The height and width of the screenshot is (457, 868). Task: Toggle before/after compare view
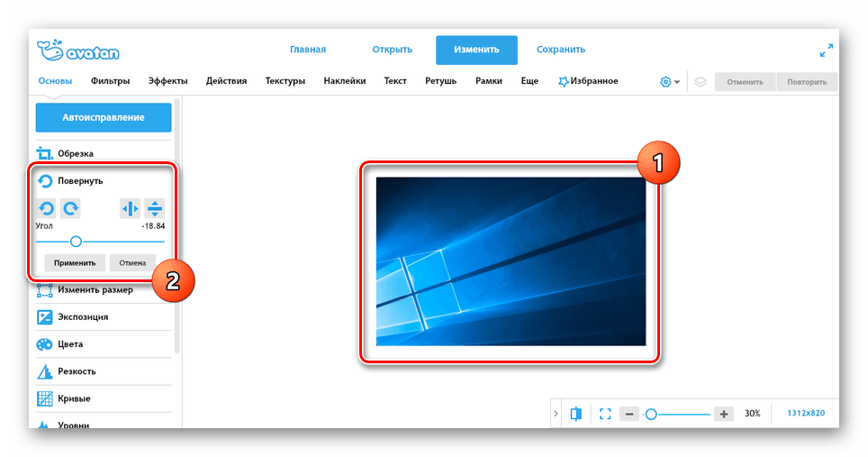[x=576, y=414]
